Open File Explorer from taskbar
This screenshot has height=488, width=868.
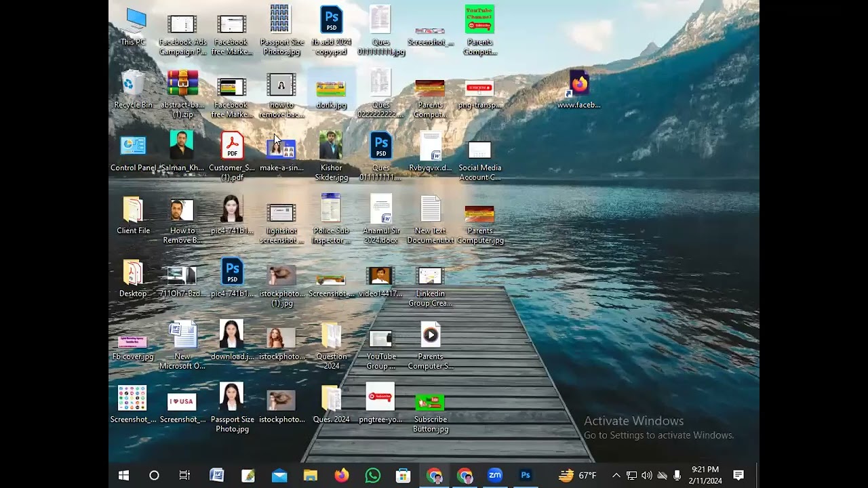pyautogui.click(x=311, y=476)
